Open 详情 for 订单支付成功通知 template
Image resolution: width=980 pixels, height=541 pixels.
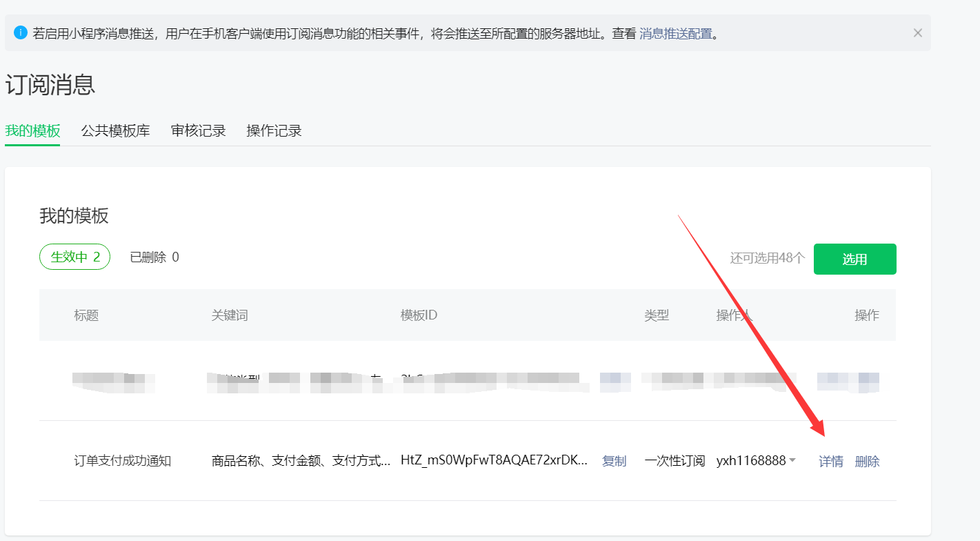point(830,461)
